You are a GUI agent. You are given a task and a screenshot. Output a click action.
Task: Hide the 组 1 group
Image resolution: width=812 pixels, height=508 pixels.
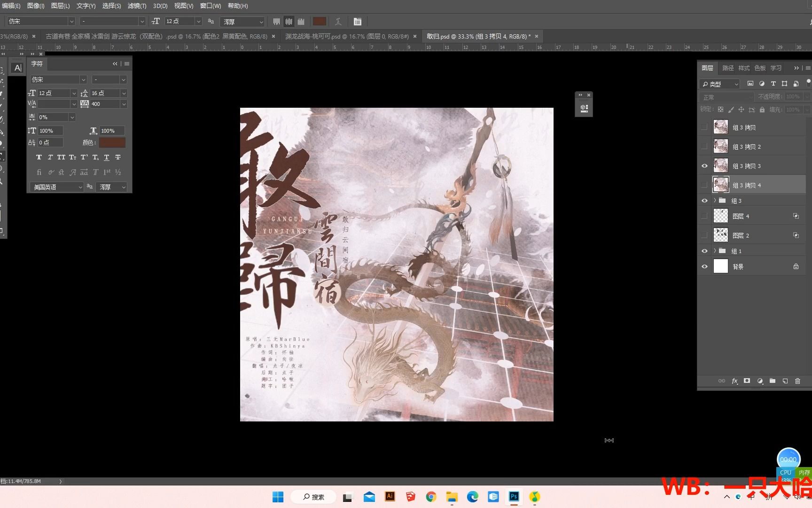click(x=704, y=251)
